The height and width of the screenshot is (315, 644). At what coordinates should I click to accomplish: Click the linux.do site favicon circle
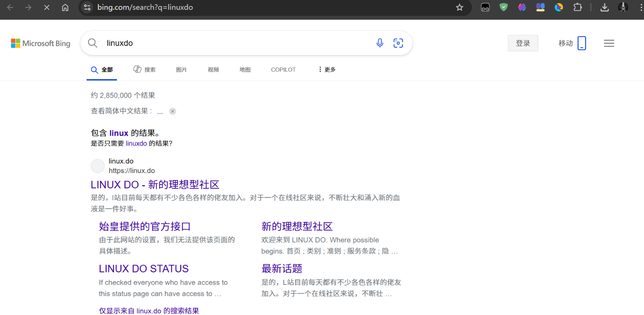98,166
